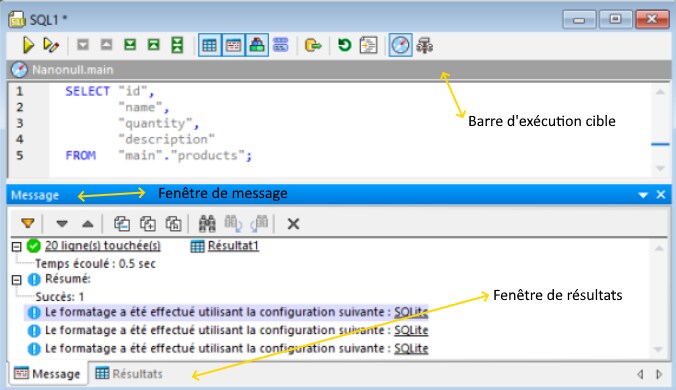Select previous statement gray up arrow

(x=106, y=44)
